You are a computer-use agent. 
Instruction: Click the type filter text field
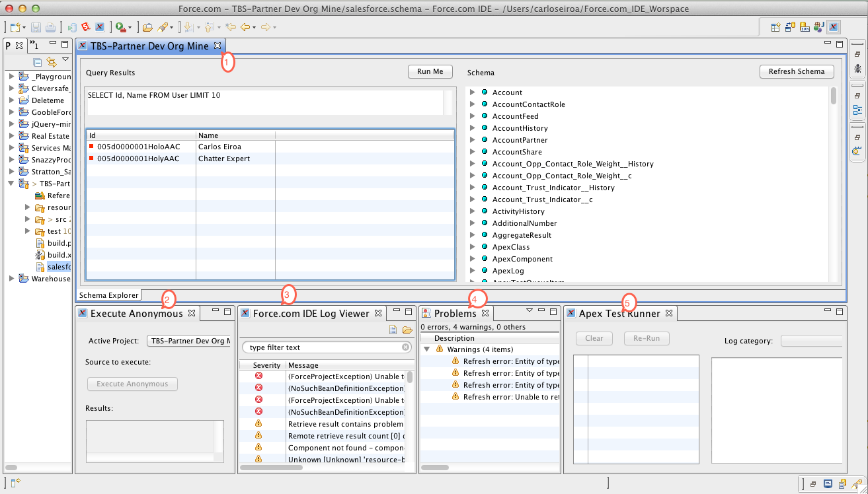(327, 347)
